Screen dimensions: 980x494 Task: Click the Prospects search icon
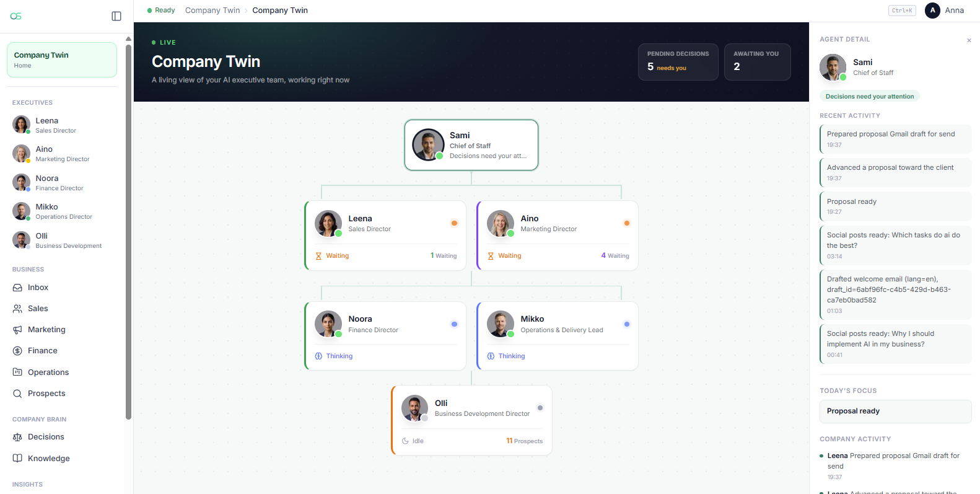(x=17, y=394)
